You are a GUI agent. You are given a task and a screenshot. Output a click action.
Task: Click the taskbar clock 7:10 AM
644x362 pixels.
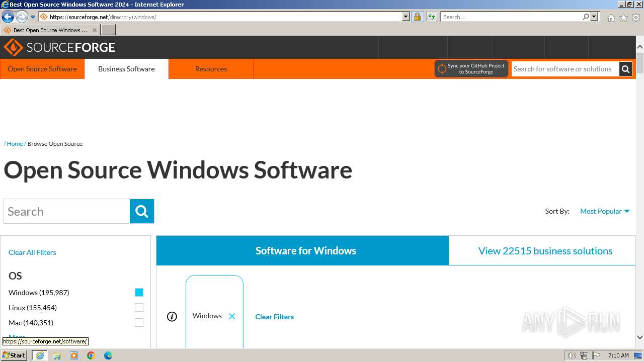coord(618,355)
